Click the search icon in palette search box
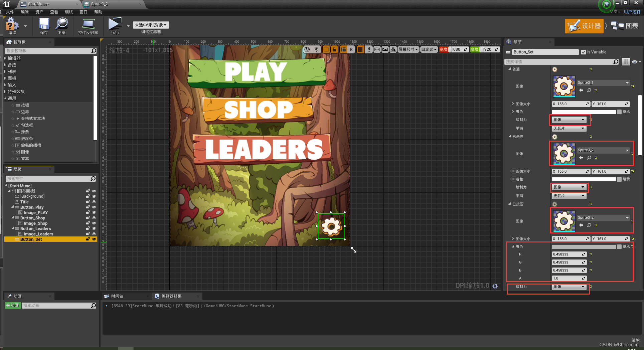 coord(94,51)
